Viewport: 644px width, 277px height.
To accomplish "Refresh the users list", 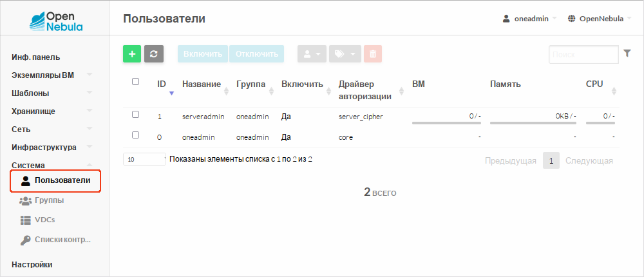I will point(153,54).
